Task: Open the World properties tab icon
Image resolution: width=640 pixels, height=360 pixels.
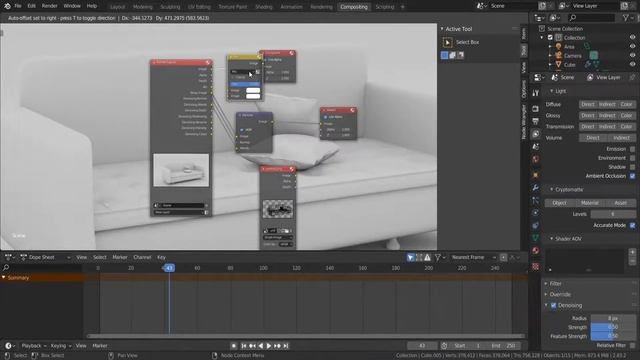Action: pos(536,159)
